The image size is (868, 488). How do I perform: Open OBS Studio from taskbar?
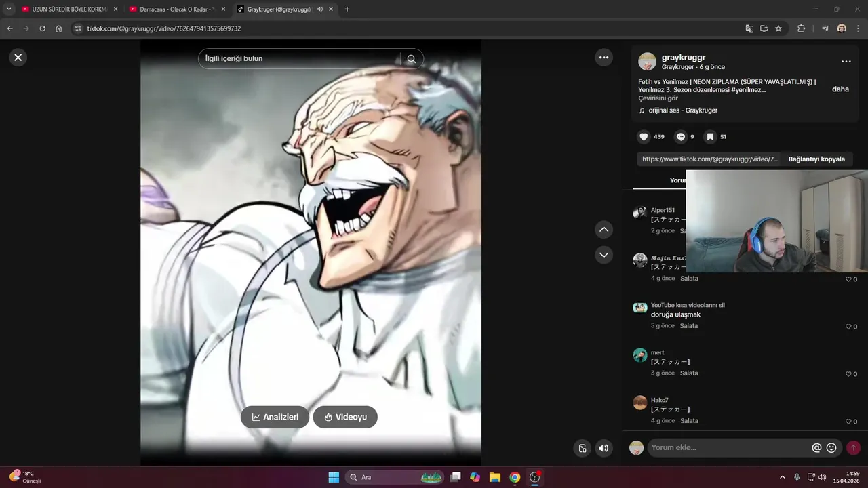tap(535, 477)
